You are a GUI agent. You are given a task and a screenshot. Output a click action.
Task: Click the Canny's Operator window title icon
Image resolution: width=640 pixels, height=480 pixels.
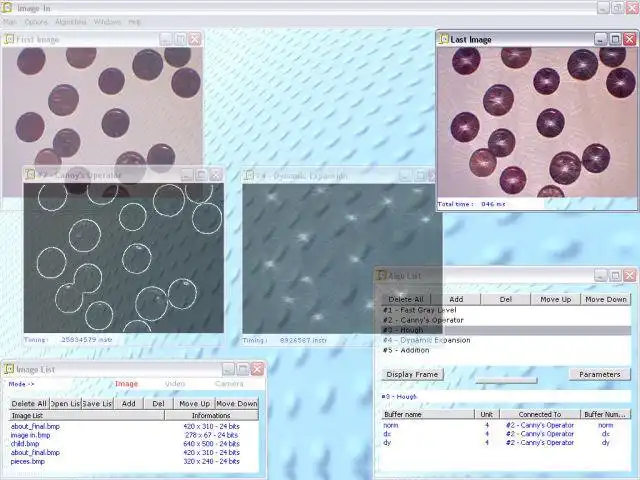(30, 175)
